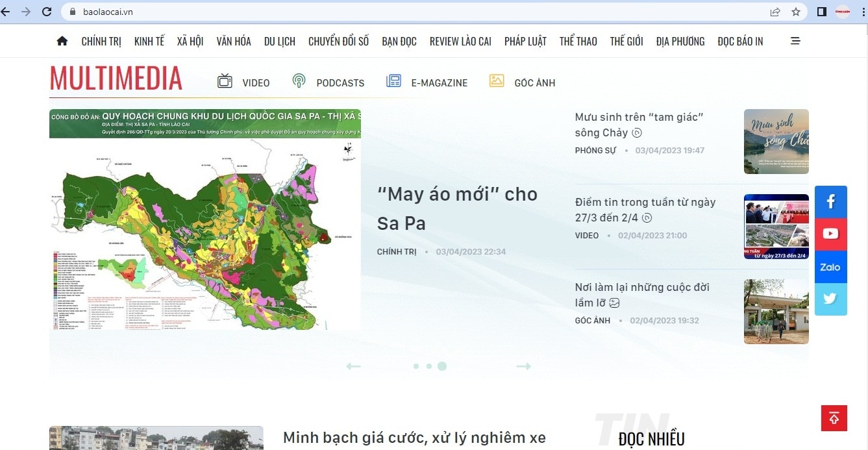Click the Sa Pa planning map image

205,219
